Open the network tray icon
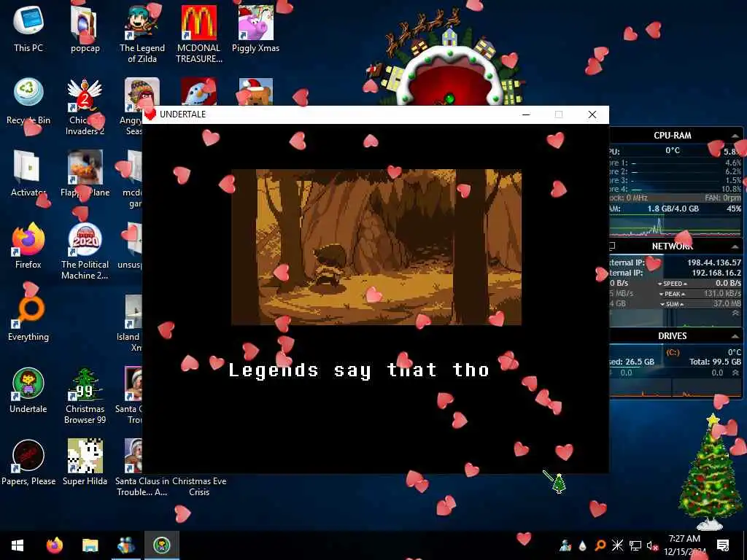The width and height of the screenshot is (747, 560). [x=635, y=545]
